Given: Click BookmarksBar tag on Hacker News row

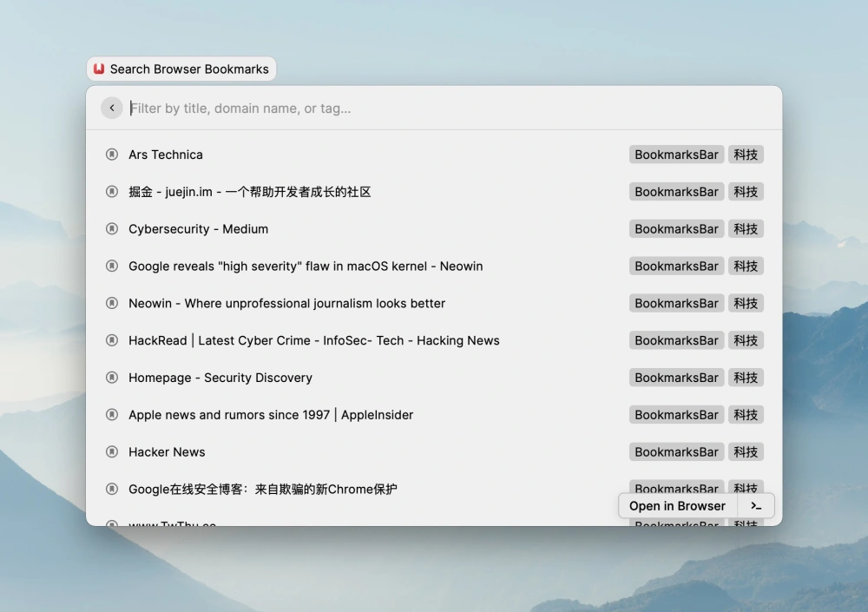Looking at the screenshot, I should point(676,451).
